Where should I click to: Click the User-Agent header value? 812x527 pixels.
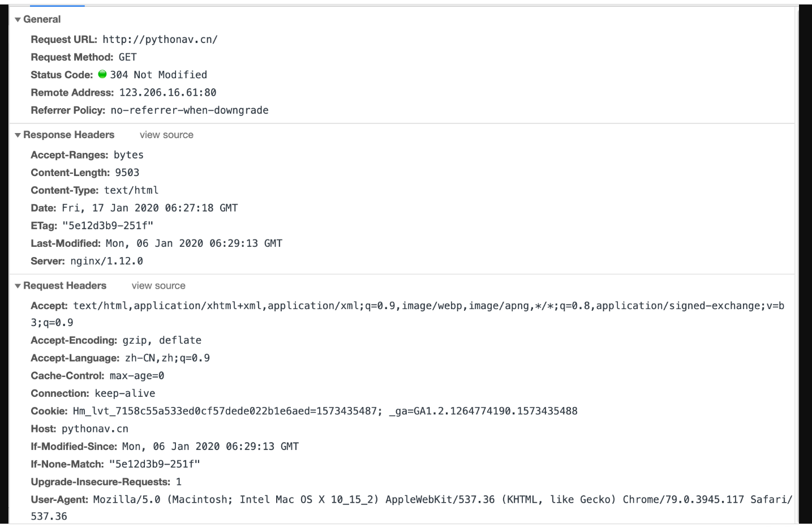click(441, 500)
